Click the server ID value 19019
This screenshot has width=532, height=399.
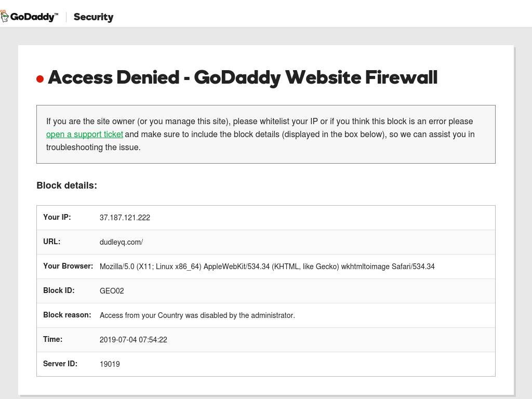click(x=110, y=364)
